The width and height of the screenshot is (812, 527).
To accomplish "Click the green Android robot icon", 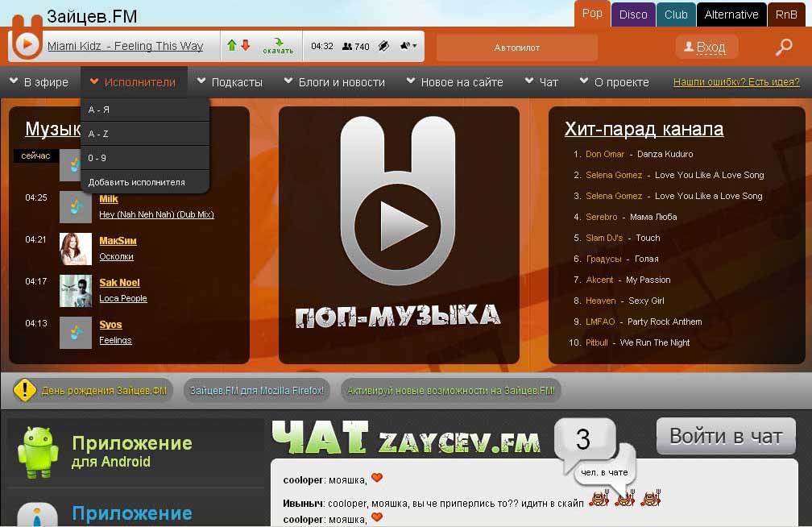I will coord(38,452).
